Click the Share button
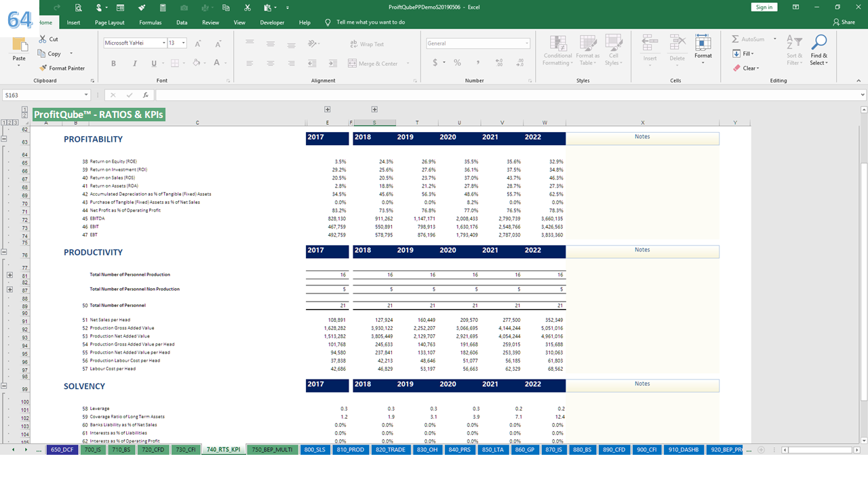This screenshot has height=488, width=868. click(844, 22)
